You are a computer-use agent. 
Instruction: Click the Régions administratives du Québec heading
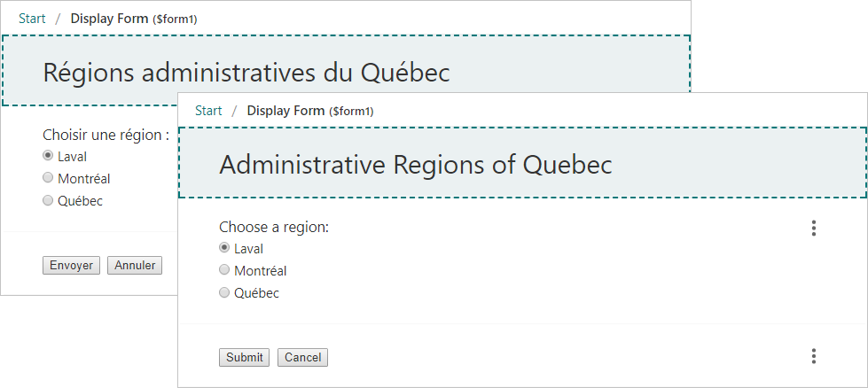(x=246, y=73)
